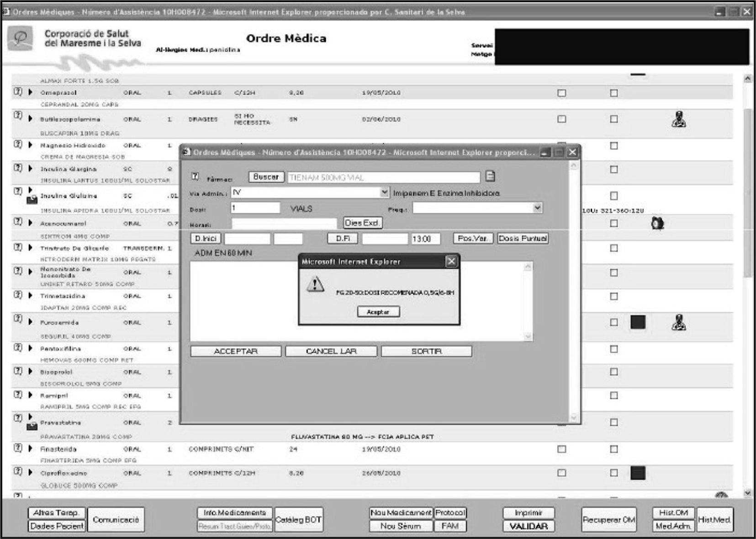
Task: Open the Via Admin dropdown
Action: point(385,192)
